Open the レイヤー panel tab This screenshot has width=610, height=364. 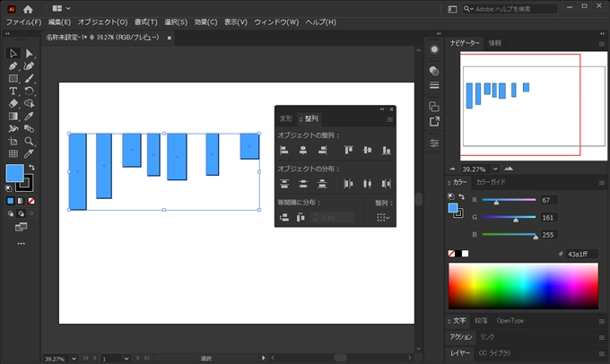460,352
